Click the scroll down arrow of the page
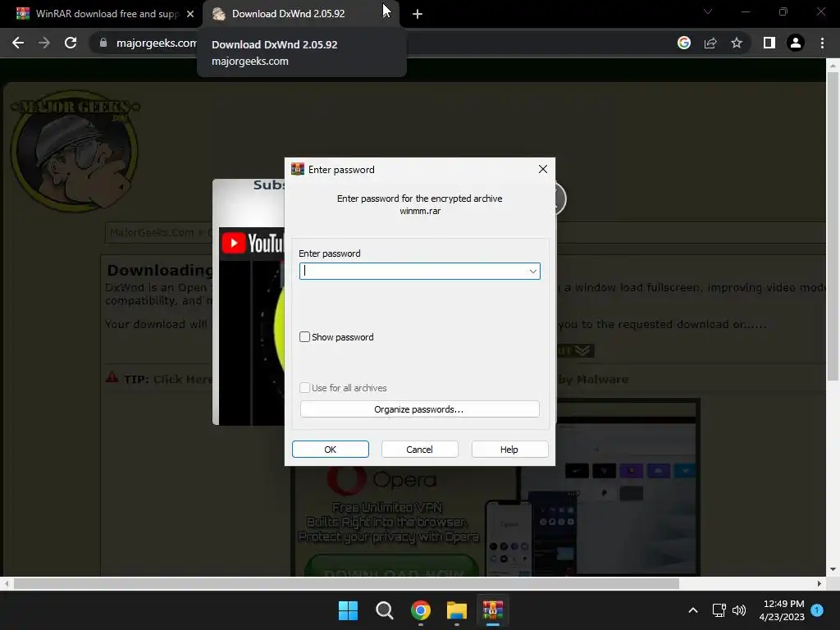 pos(833,569)
